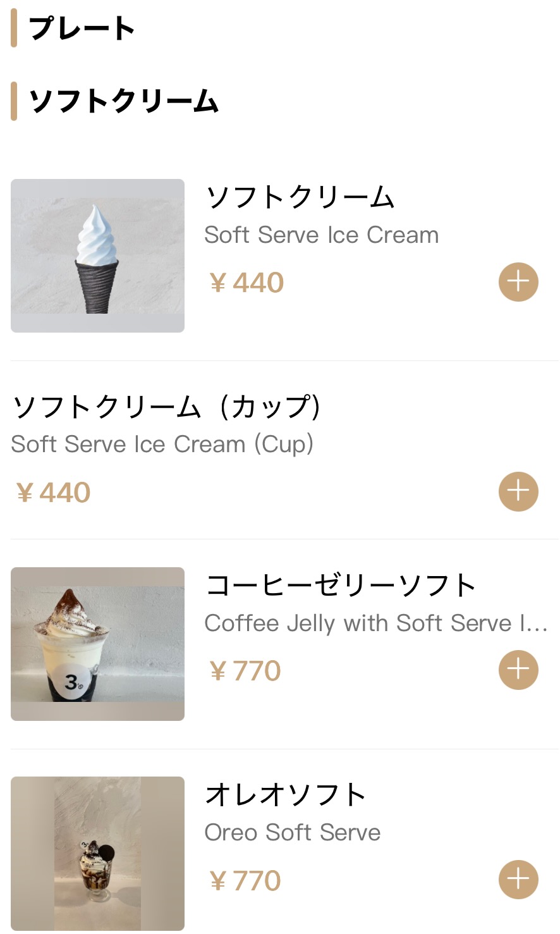Open the コーヒーゼリーソフト item title
The image size is (560, 934).
[x=341, y=586]
